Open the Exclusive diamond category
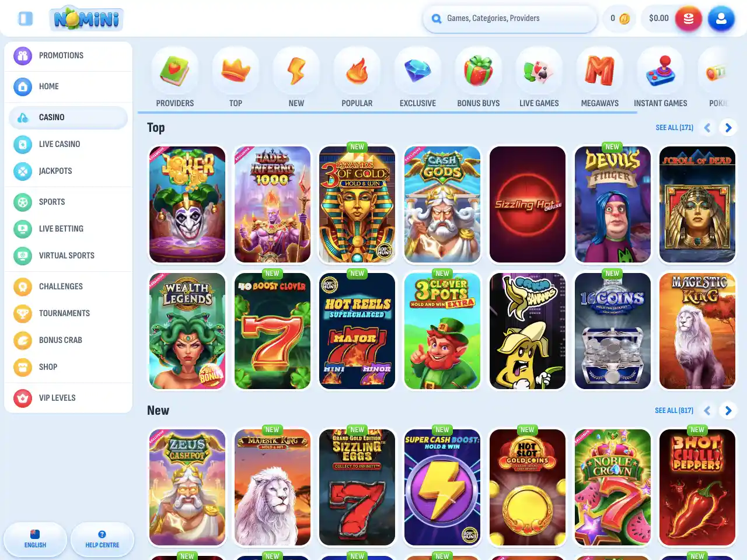The image size is (747, 560). tap(418, 71)
